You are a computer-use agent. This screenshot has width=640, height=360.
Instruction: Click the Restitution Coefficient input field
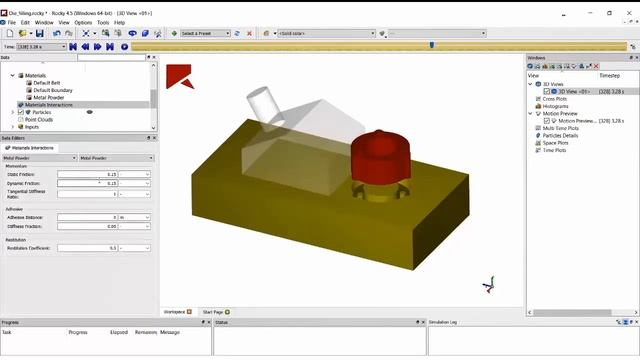[87, 248]
